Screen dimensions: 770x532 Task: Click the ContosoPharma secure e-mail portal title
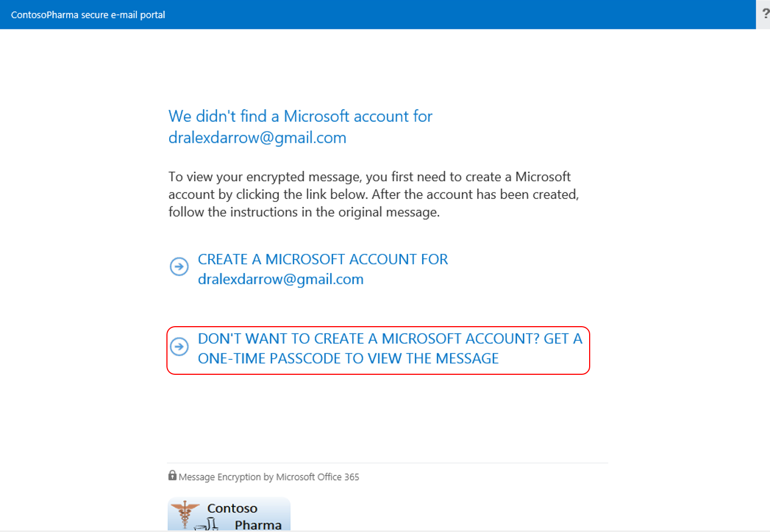pos(87,14)
